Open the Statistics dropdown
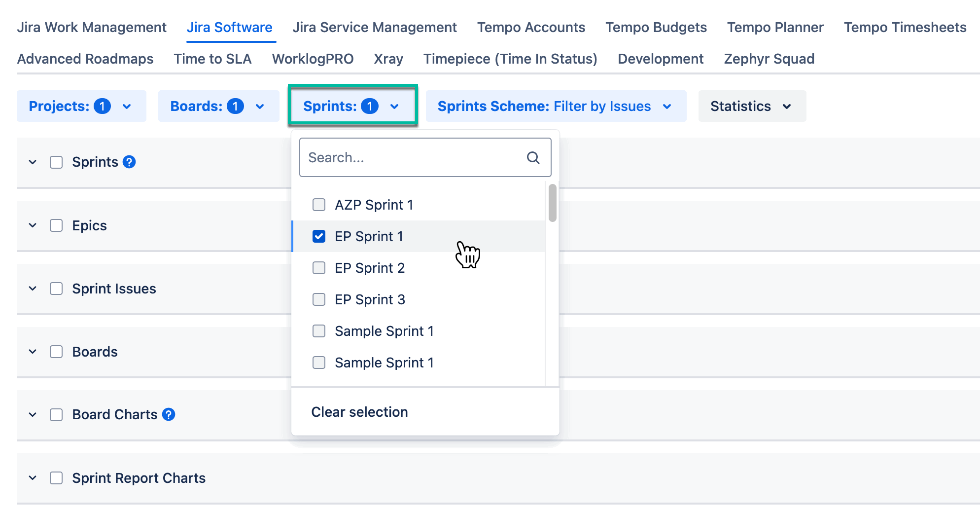 point(752,106)
